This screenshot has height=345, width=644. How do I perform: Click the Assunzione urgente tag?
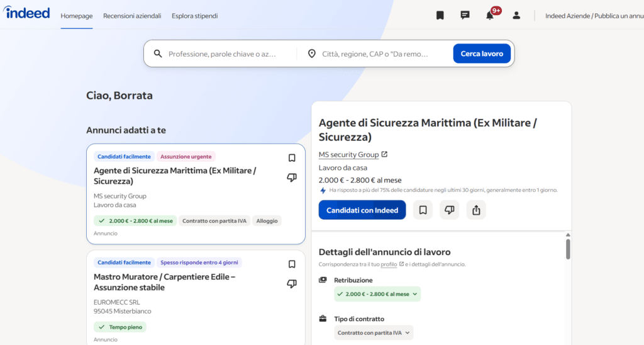click(186, 157)
